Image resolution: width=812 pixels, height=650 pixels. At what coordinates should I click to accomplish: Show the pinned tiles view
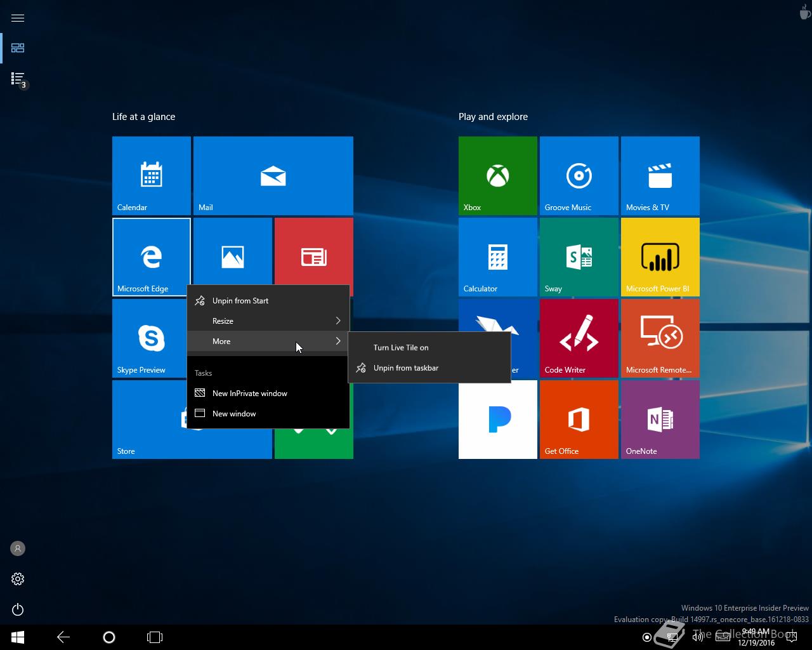[x=18, y=48]
